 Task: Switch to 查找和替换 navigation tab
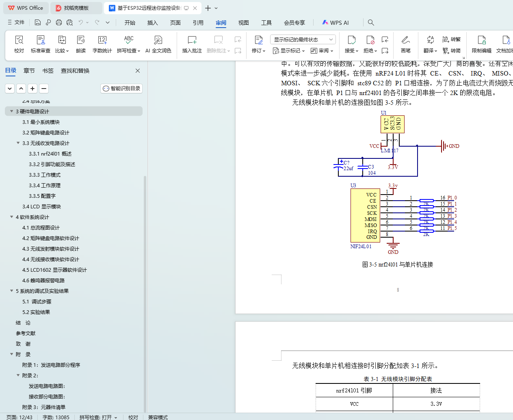75,71
